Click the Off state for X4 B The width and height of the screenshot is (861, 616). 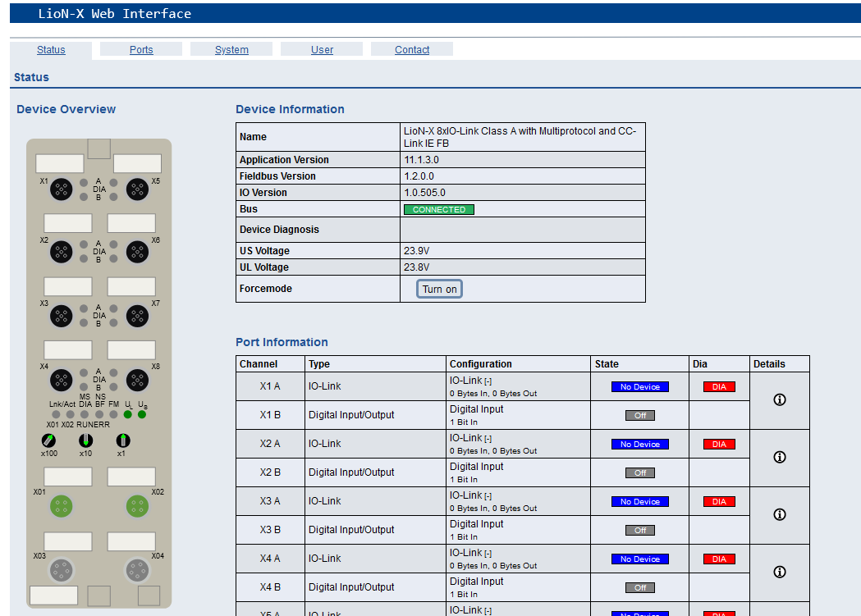[640, 587]
